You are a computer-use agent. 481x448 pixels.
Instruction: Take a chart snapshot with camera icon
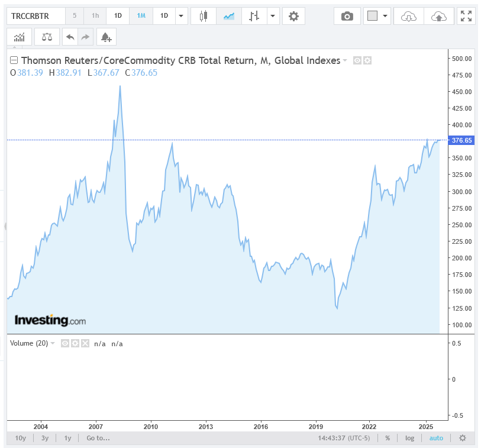coord(347,16)
